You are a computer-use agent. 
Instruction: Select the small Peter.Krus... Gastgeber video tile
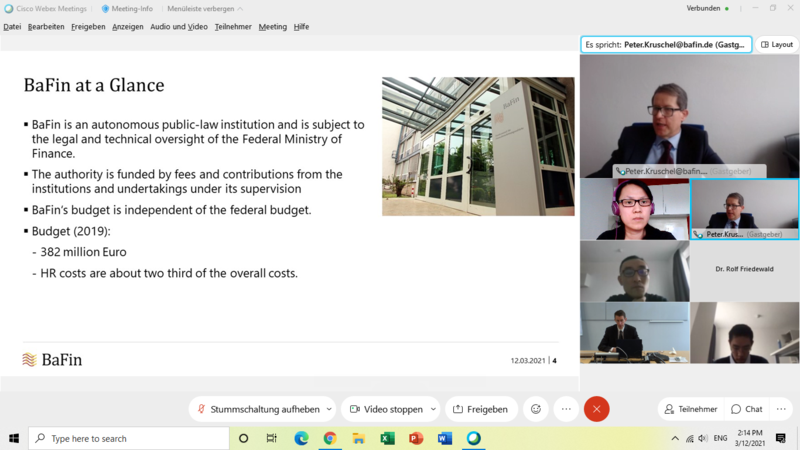pyautogui.click(x=744, y=209)
